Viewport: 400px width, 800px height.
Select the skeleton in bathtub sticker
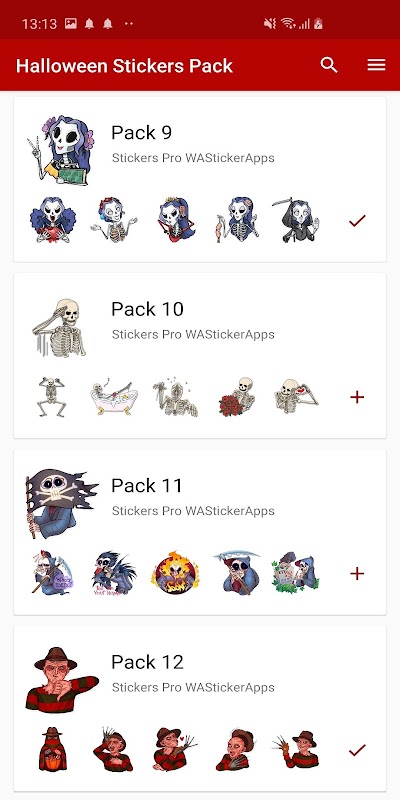[x=114, y=397]
